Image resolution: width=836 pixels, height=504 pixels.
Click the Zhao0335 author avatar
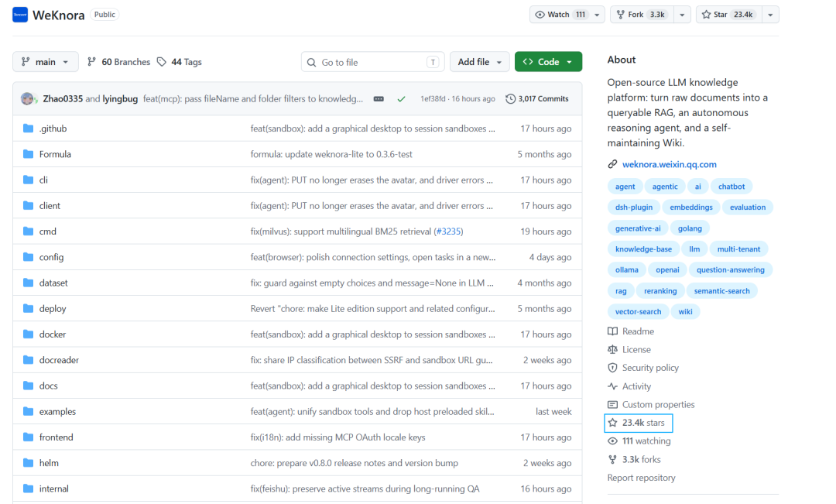point(26,98)
